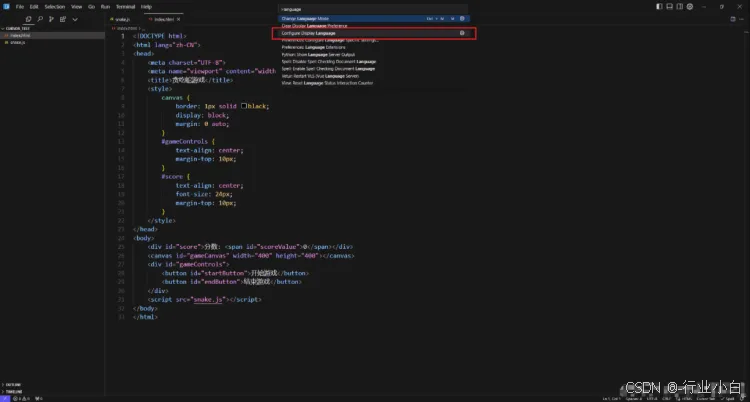Click the ports indicator in status bar
Screen dimensions: 750x402
click(39, 398)
